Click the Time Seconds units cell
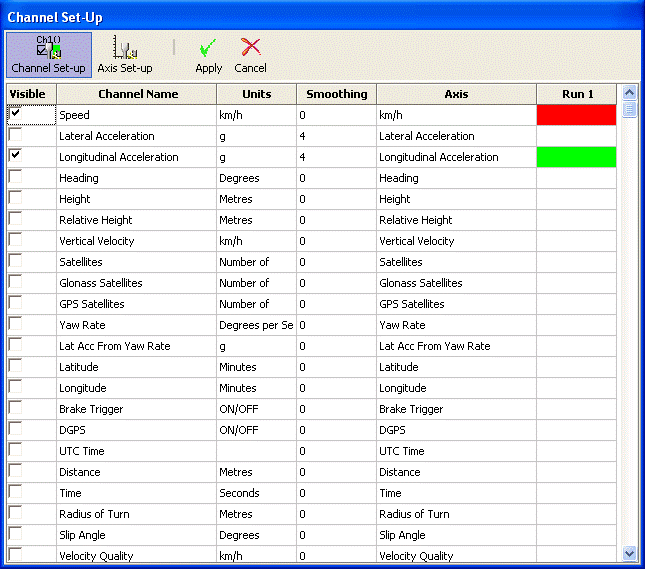This screenshot has width=645, height=569. (256, 493)
